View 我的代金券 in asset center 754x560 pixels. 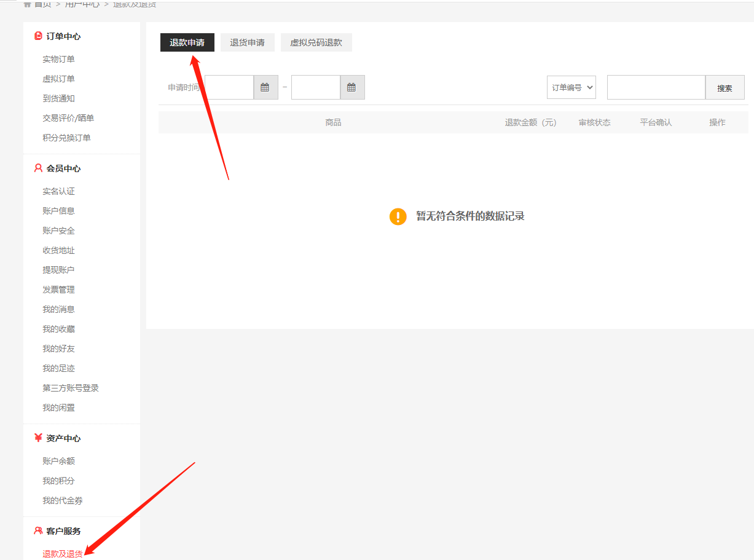(x=62, y=500)
